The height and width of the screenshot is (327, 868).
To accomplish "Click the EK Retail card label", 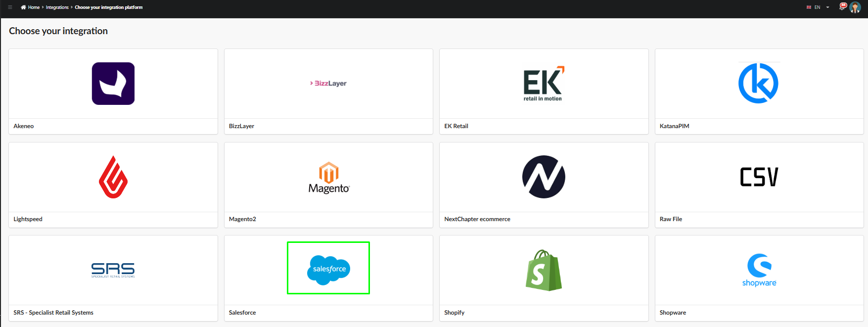I will tap(456, 126).
